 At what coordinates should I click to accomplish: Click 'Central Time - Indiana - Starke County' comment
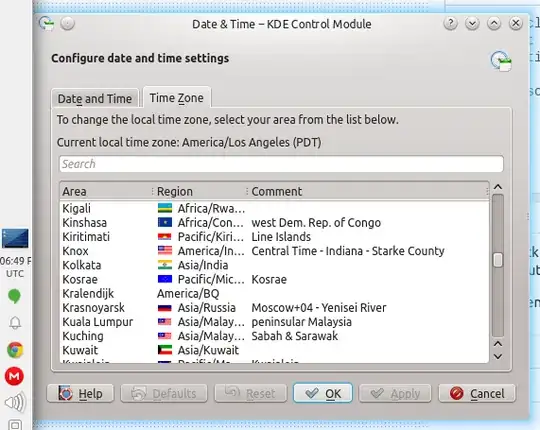coord(348,251)
